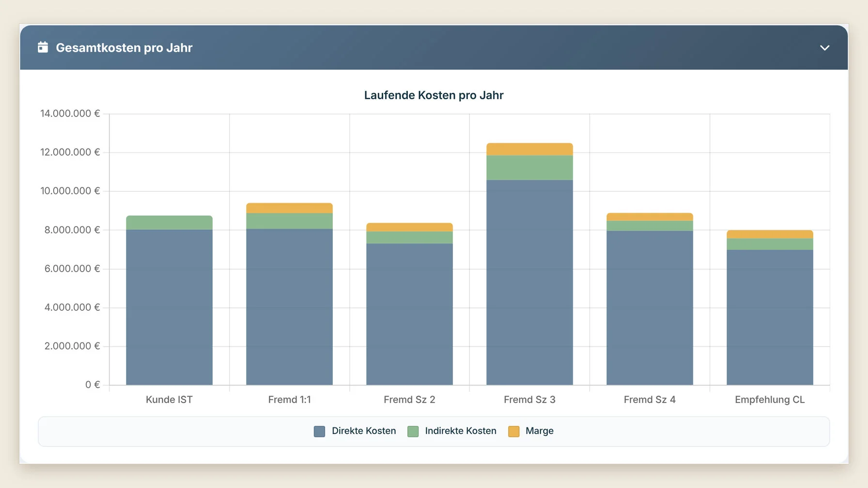The image size is (868, 488).
Task: Collapse the Gesamtkosten pro Jahr panel chevron
Action: pos(824,47)
